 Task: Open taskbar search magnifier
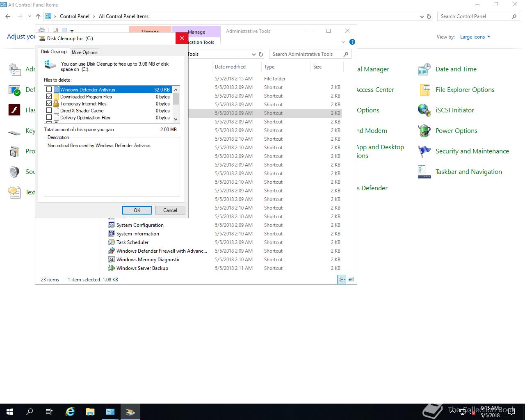tap(30, 412)
